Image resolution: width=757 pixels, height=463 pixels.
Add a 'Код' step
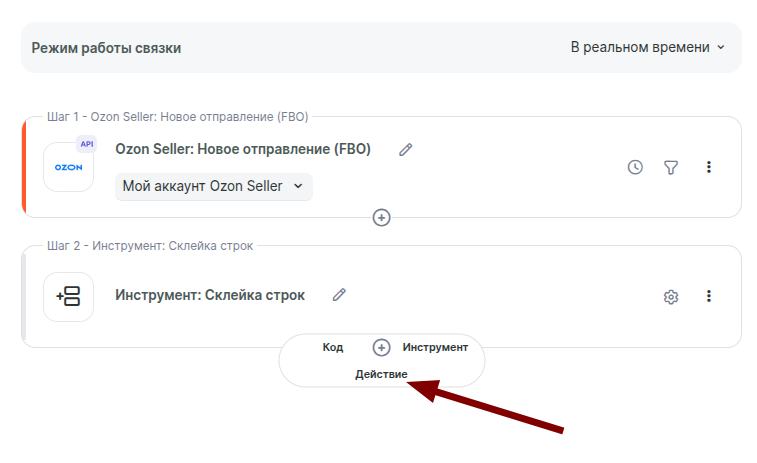333,347
